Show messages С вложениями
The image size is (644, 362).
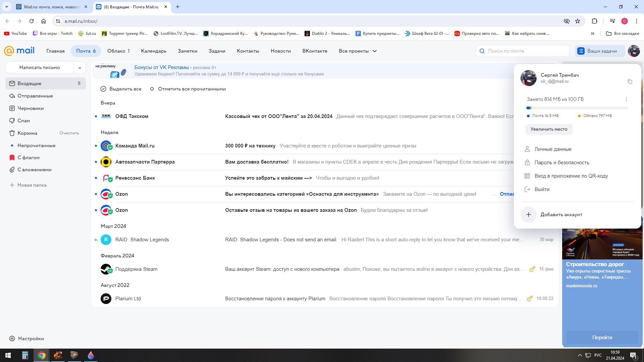46,170
